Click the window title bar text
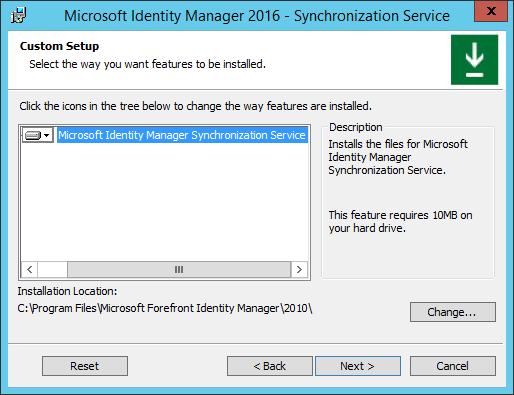 click(257, 16)
